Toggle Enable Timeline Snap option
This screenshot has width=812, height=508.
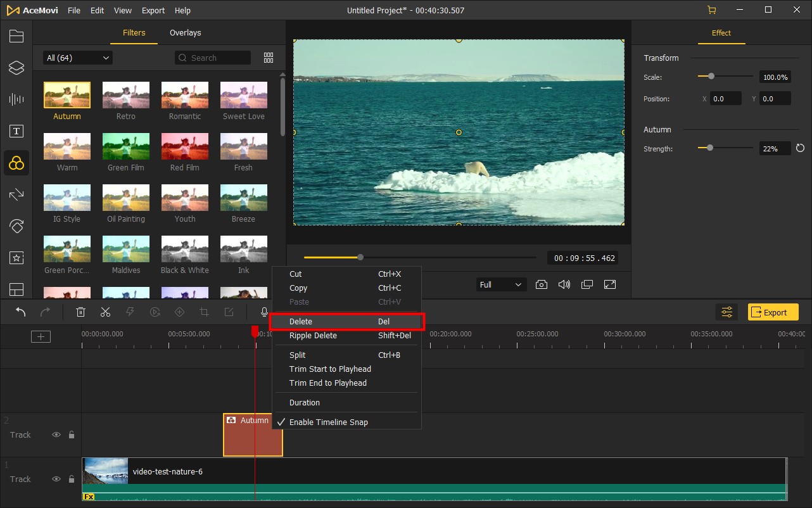(328, 422)
